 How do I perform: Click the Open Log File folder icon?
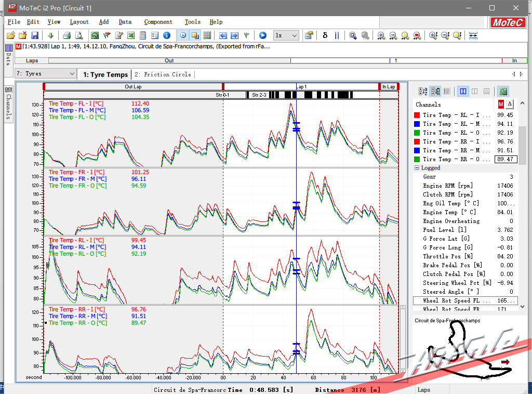pos(11,35)
